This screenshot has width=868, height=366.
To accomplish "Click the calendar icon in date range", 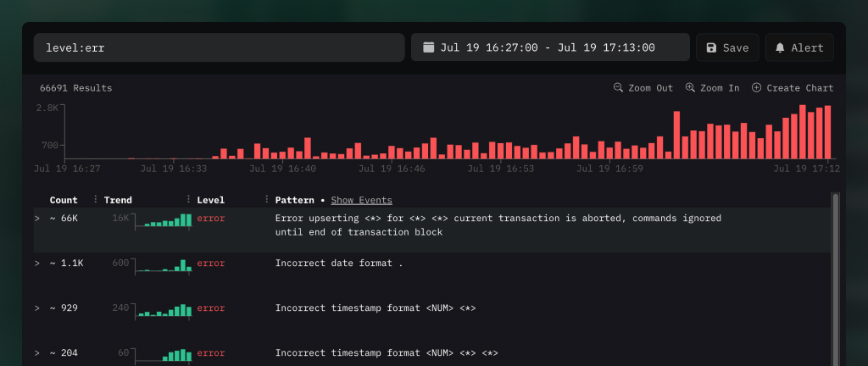I will 428,47.
